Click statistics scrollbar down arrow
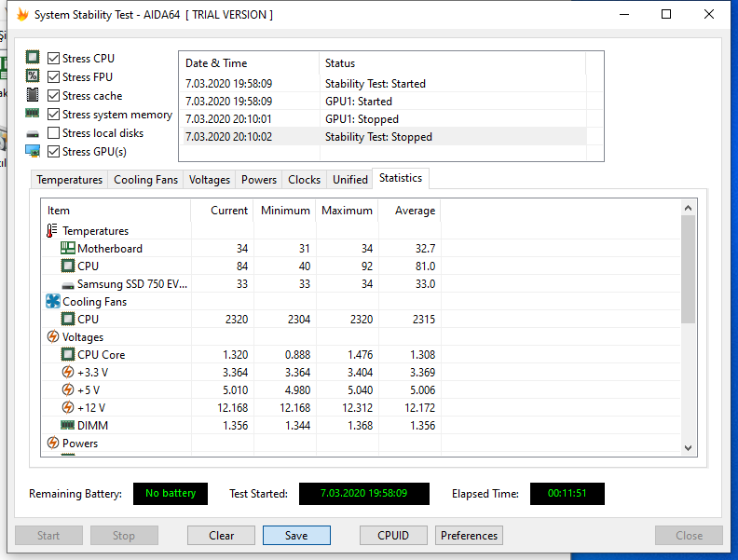738x560 pixels. 688,448
